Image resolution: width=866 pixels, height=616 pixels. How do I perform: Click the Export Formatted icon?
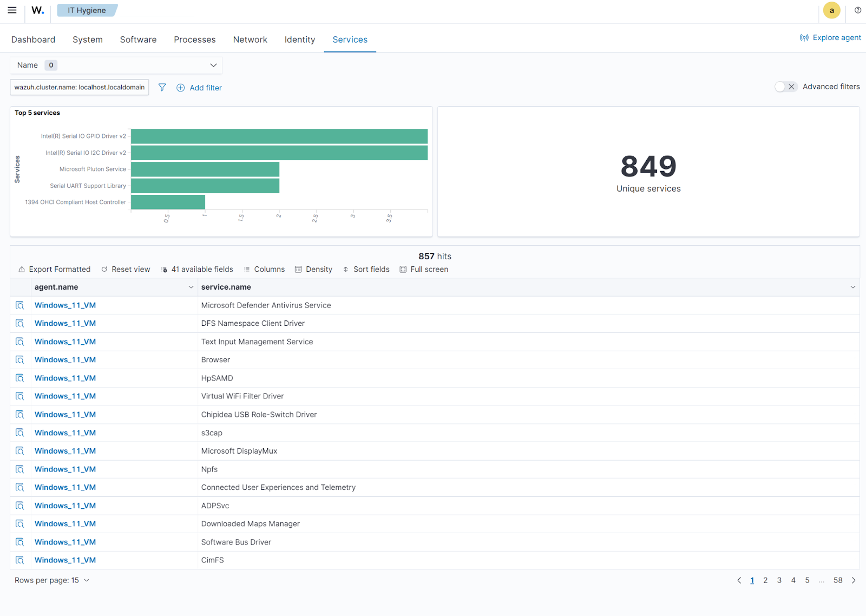pyautogui.click(x=22, y=269)
